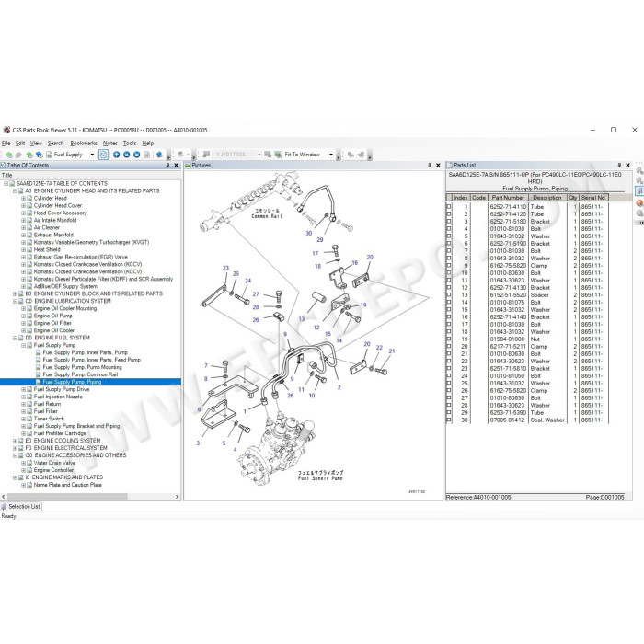Click the second greyed link icon far right toolbar
The height and width of the screenshot is (644, 644).
[x=361, y=155]
